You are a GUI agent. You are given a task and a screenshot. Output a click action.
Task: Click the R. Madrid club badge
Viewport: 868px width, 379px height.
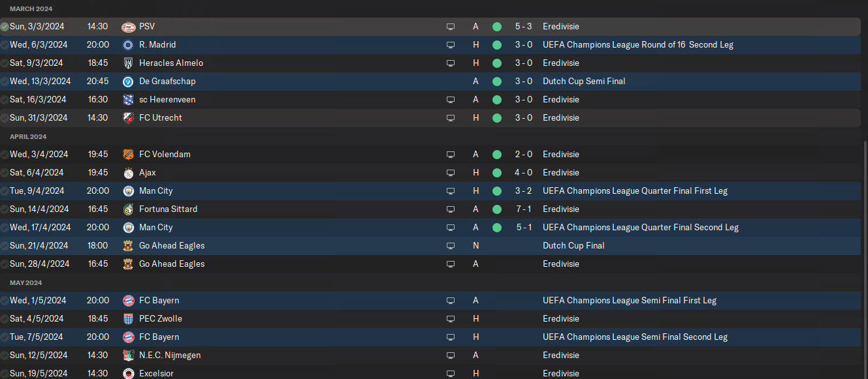point(128,45)
